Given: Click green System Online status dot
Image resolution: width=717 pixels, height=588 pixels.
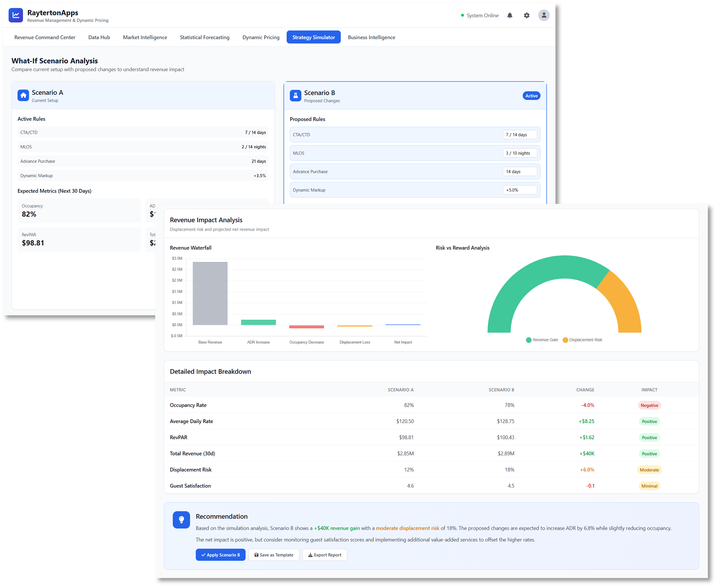Looking at the screenshot, I should click(462, 15).
